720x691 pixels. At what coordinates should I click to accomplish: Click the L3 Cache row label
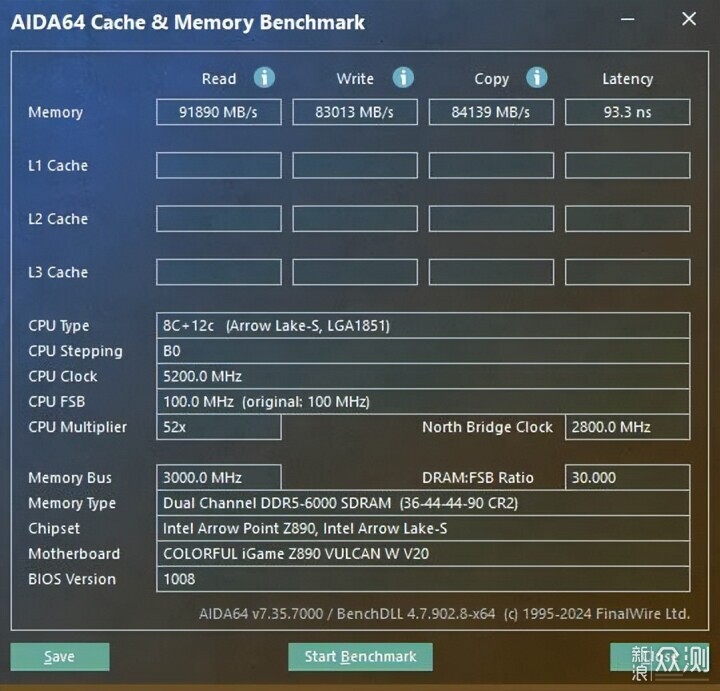[x=58, y=272]
